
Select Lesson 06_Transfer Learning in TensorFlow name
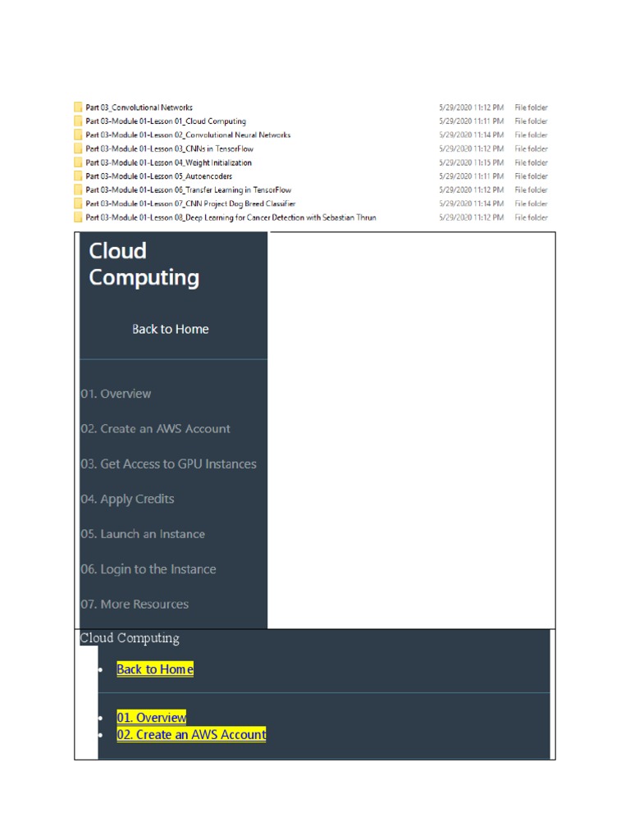[189, 189]
